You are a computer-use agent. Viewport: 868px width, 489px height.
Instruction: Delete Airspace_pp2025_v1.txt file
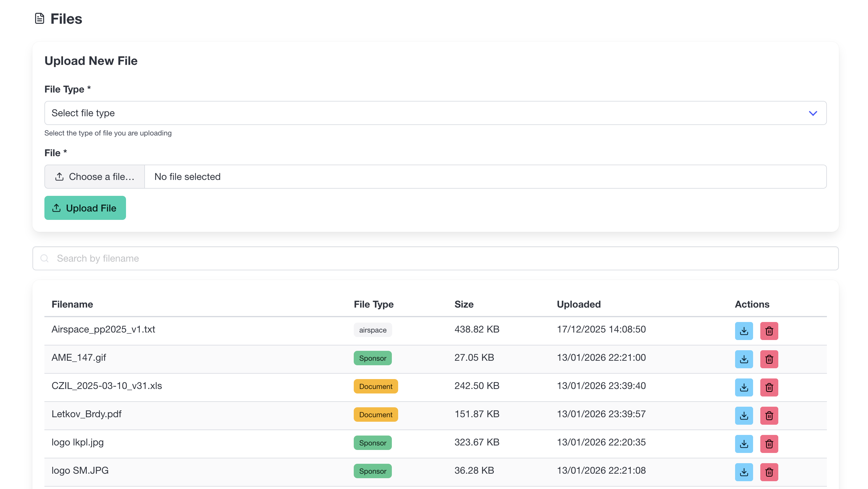pos(769,331)
